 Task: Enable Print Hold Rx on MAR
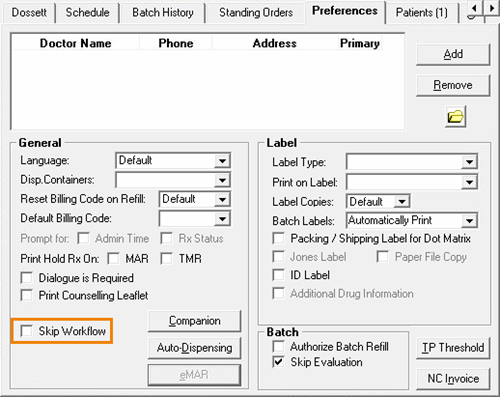(x=113, y=259)
